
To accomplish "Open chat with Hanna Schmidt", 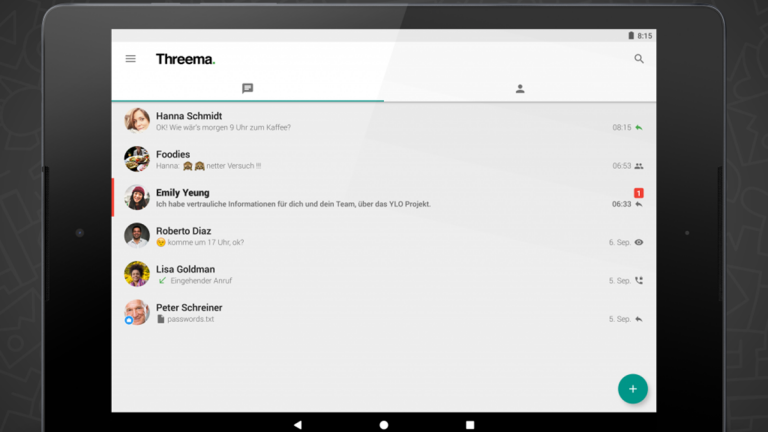I will tap(380, 121).
